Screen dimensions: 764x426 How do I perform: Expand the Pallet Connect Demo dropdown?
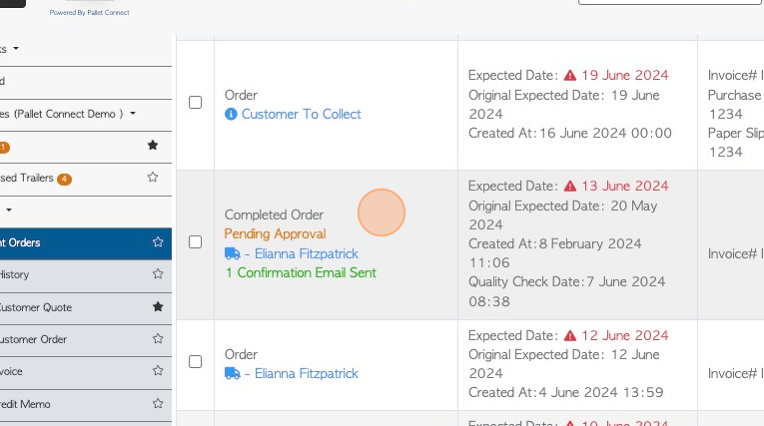pos(132,114)
